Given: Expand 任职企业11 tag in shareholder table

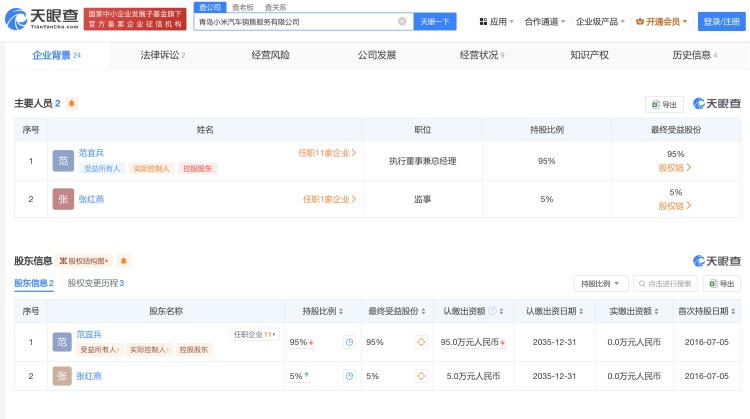Looking at the screenshot, I should click(255, 334).
